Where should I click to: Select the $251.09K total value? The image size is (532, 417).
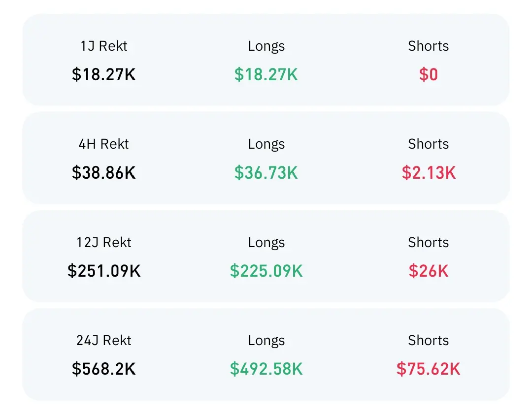click(104, 271)
